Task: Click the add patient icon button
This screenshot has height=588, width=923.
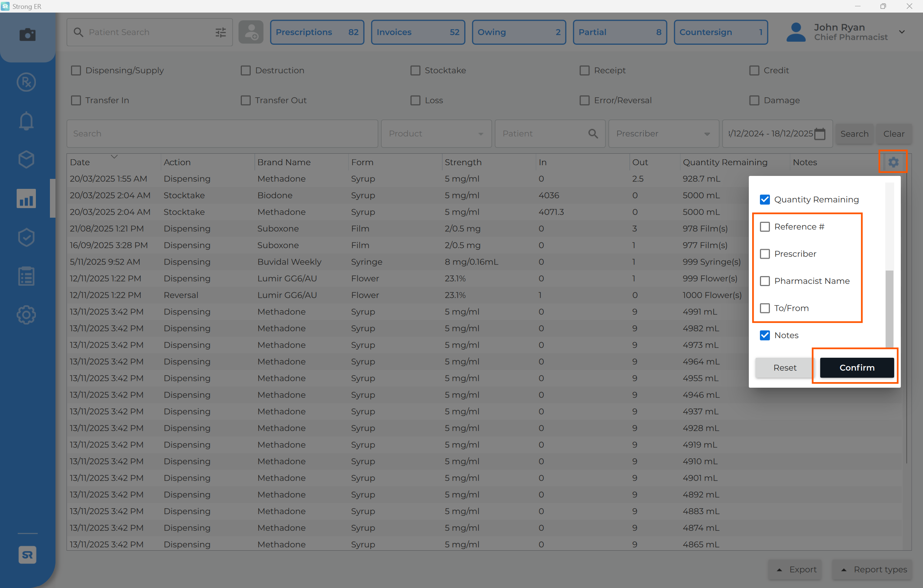Action: 251,32
